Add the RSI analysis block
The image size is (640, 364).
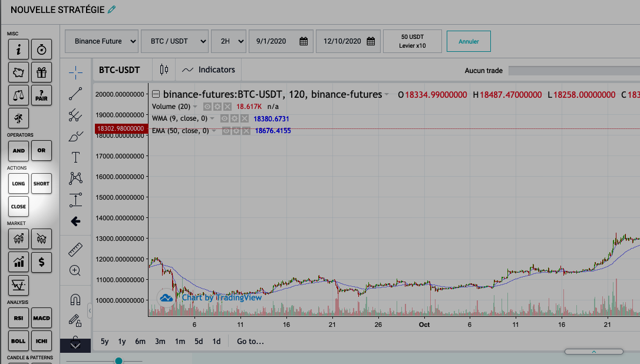click(18, 318)
